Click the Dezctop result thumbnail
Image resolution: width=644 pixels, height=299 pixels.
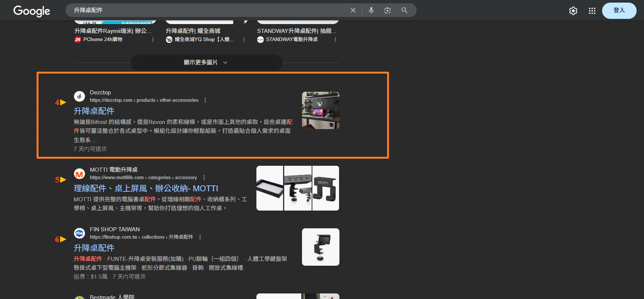tap(321, 110)
